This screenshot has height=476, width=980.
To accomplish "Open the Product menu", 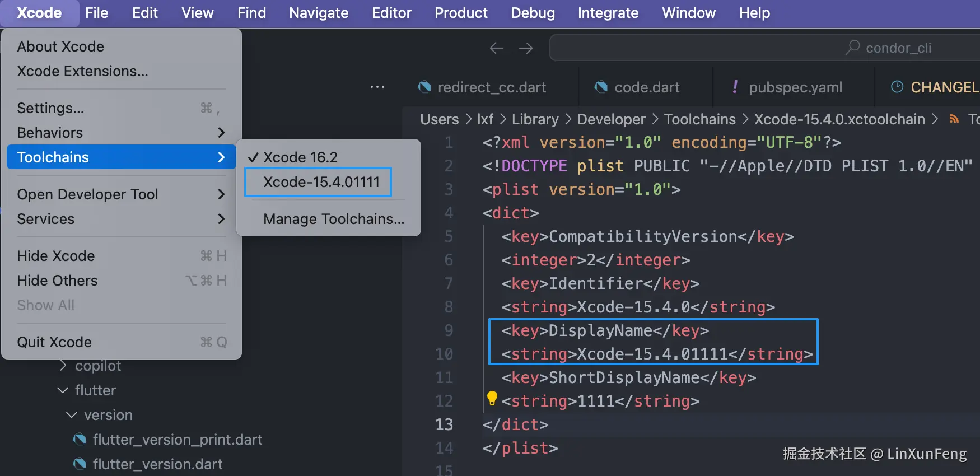I will (461, 13).
